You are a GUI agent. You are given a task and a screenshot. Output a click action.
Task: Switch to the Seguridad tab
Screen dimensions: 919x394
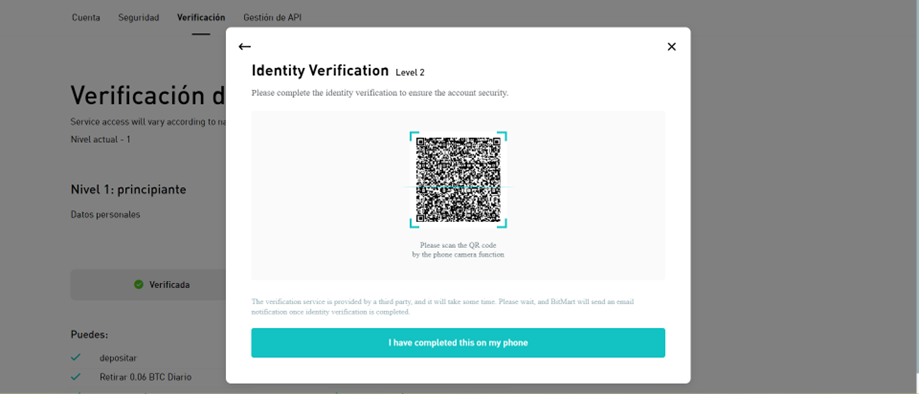coord(138,18)
